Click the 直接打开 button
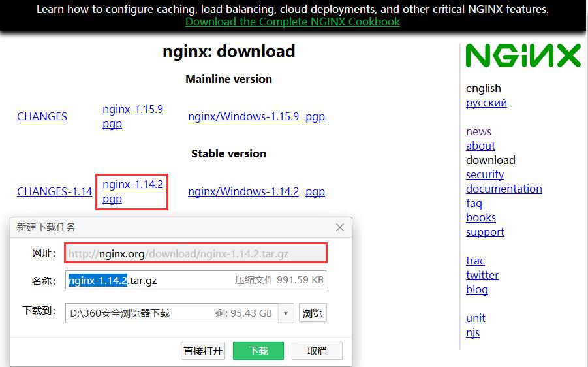This screenshot has height=367, width=588. tap(203, 351)
